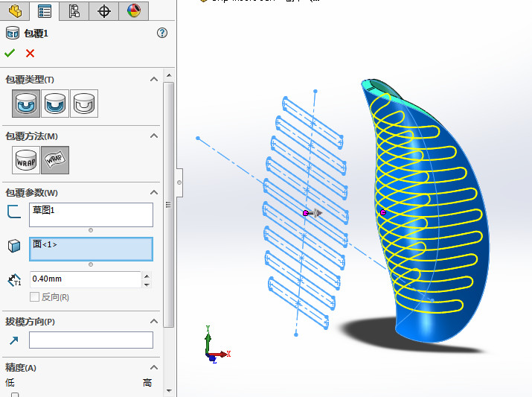Click the resize grip below the 面<1> box
532x397 pixels.
pyautogui.click(x=91, y=264)
